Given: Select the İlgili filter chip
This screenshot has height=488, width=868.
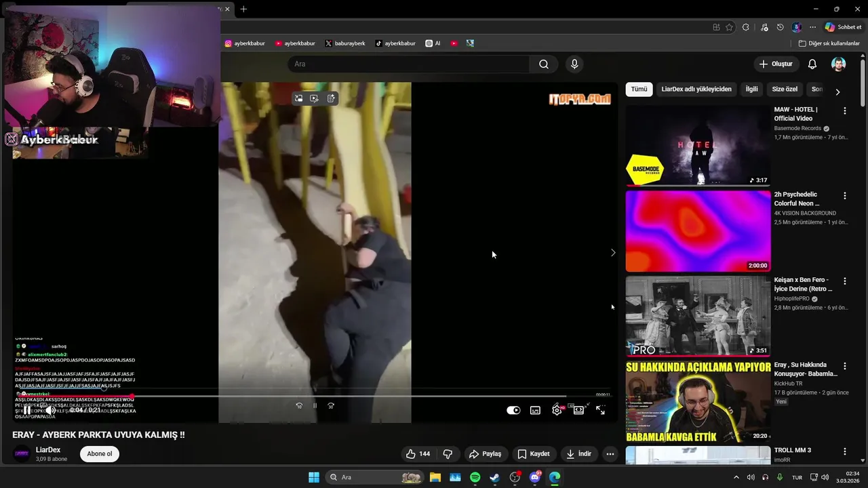Looking at the screenshot, I should 752,89.
